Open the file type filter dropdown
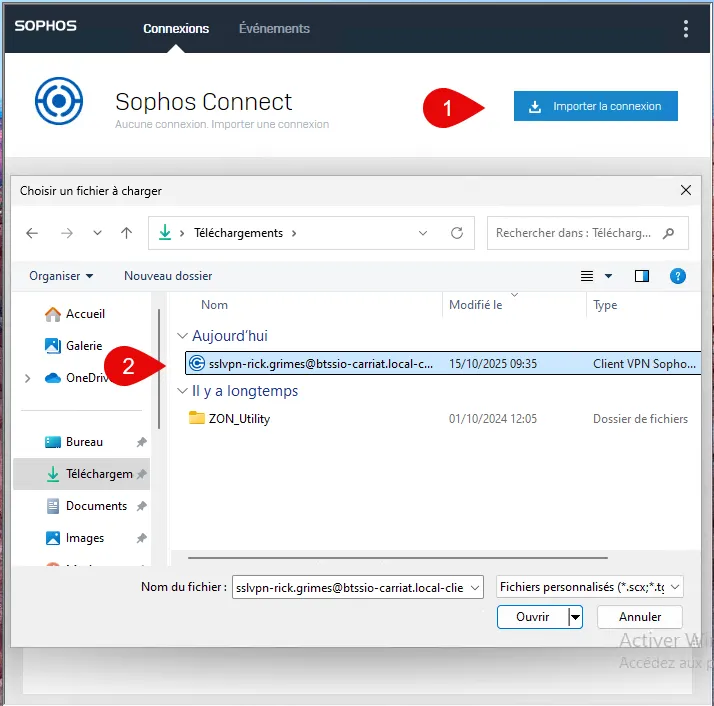Image resolution: width=714 pixels, height=706 pixels. click(590, 588)
